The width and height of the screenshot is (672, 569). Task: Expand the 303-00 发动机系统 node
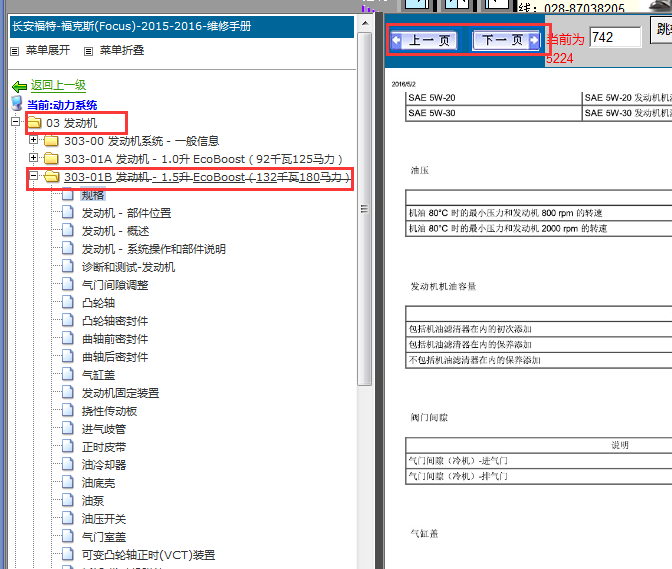[x=33, y=140]
